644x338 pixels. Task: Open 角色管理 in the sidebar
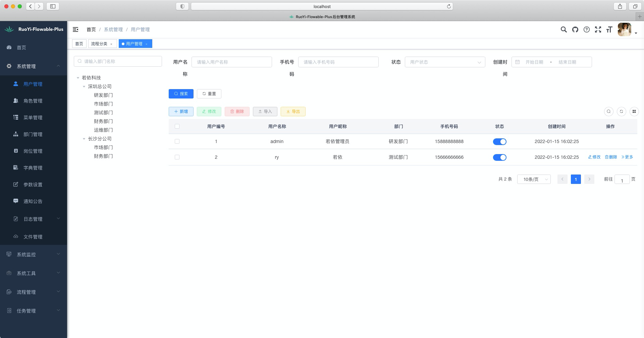pos(34,101)
